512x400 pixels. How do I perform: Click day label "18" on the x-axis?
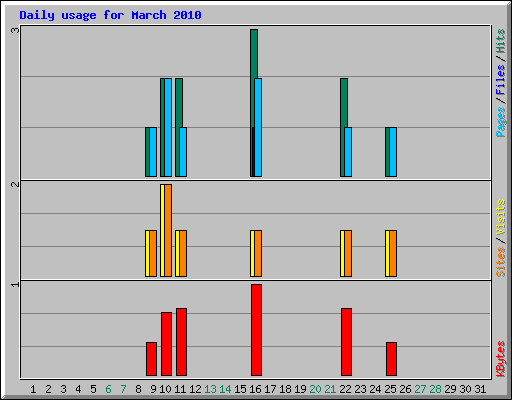(285, 389)
